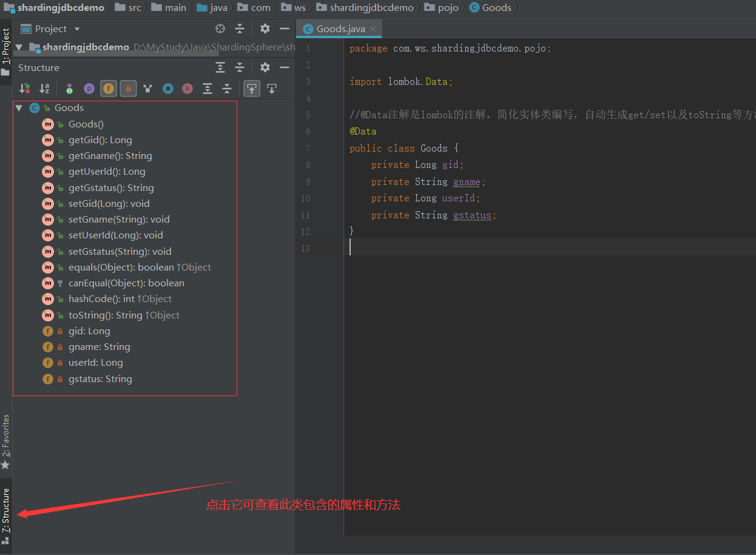Collapse all in Structure toolbar
Viewport: 756px width, 555px height.
click(227, 89)
